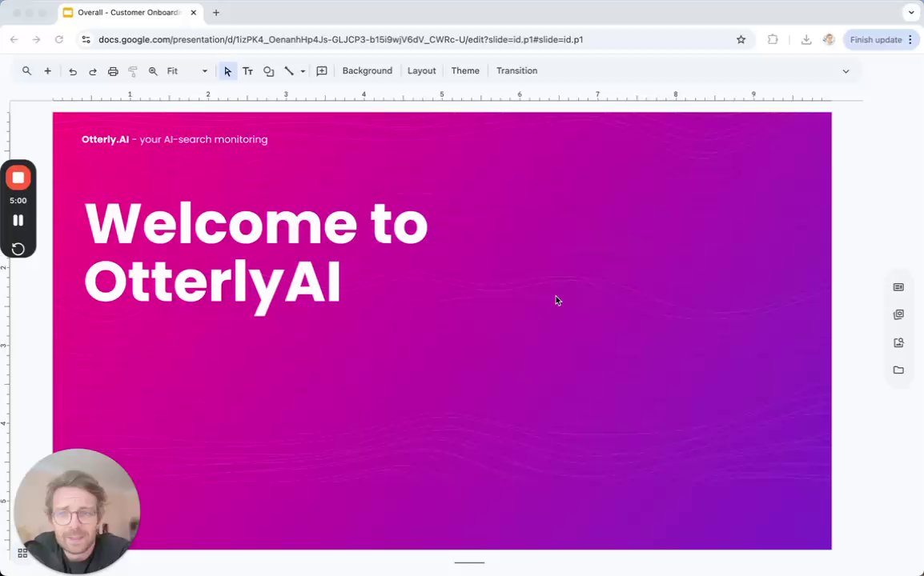This screenshot has height=576, width=924.
Task: Undo the last action
Action: [73, 71]
